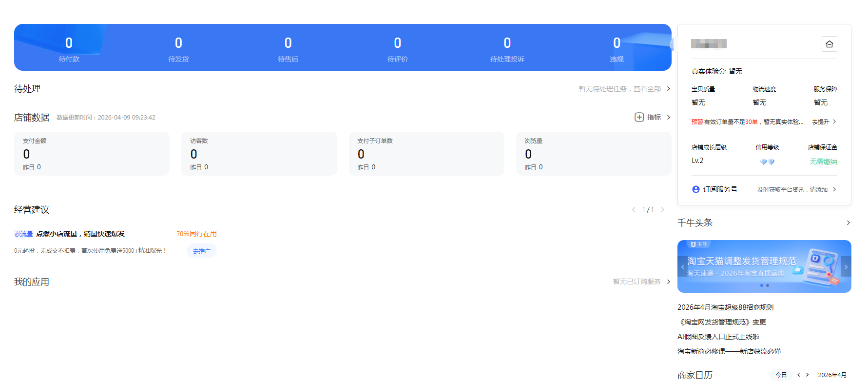Image resolution: width=868 pixels, height=383 pixels.
Task: Click 数据更新时间 timestamp text
Action: coord(106,118)
